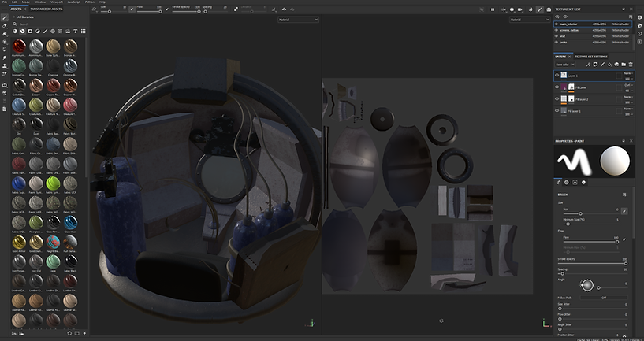The image size is (644, 341).
Task: Switch to Texture Set Settings tab
Action: (590, 57)
